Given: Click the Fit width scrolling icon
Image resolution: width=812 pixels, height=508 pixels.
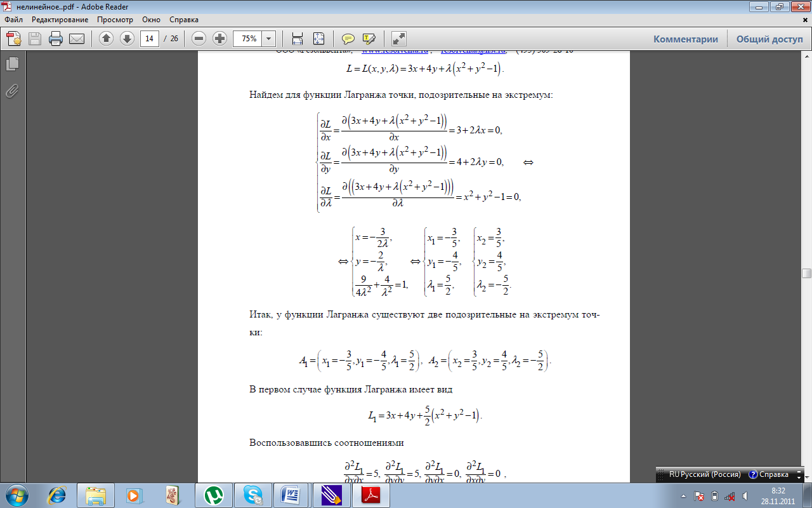Looking at the screenshot, I should (297, 39).
